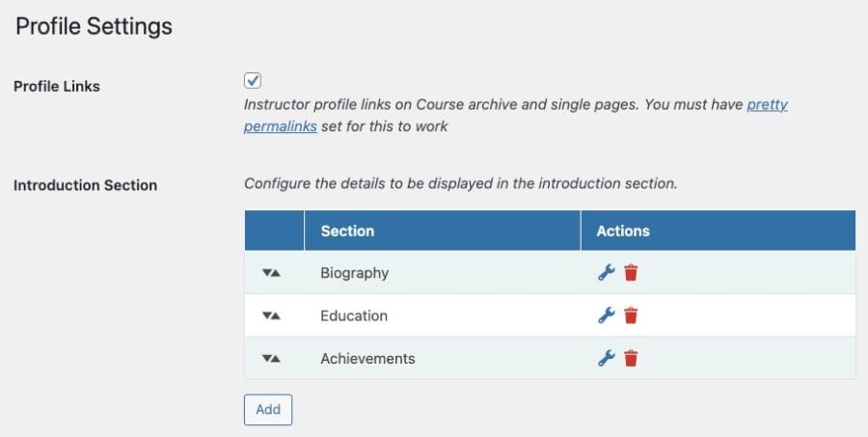Image resolution: width=868 pixels, height=437 pixels.
Task: Edit the Biography section with wrench icon
Action: click(x=606, y=273)
